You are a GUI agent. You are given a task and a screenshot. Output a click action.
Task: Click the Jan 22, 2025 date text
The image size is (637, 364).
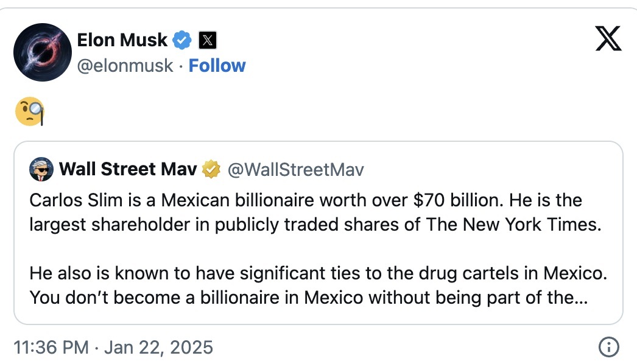[159, 348]
